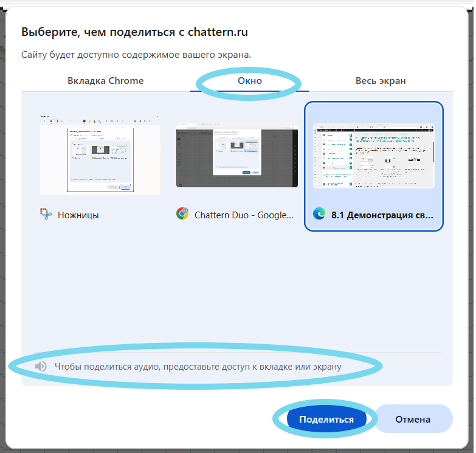Viewport: 476px width, 453px height.
Task: Click the Ножницы window title label
Action: pos(78,215)
